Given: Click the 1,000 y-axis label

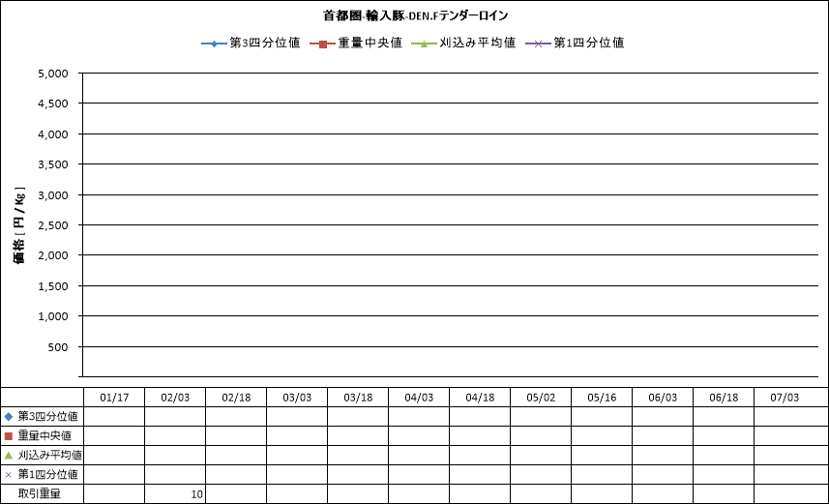Looking at the screenshot, I should click(x=53, y=316).
